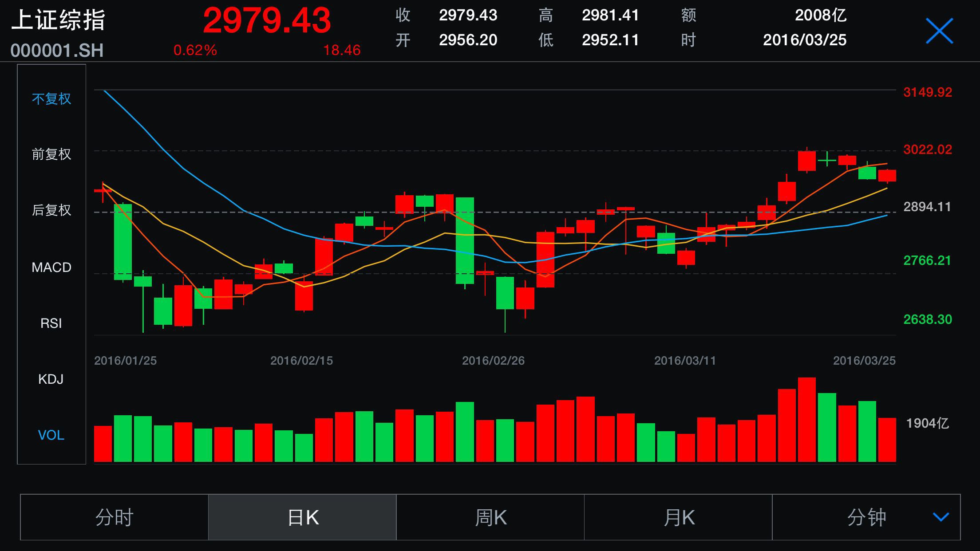
Task: Show the MACD indicator
Action: pos(51,267)
